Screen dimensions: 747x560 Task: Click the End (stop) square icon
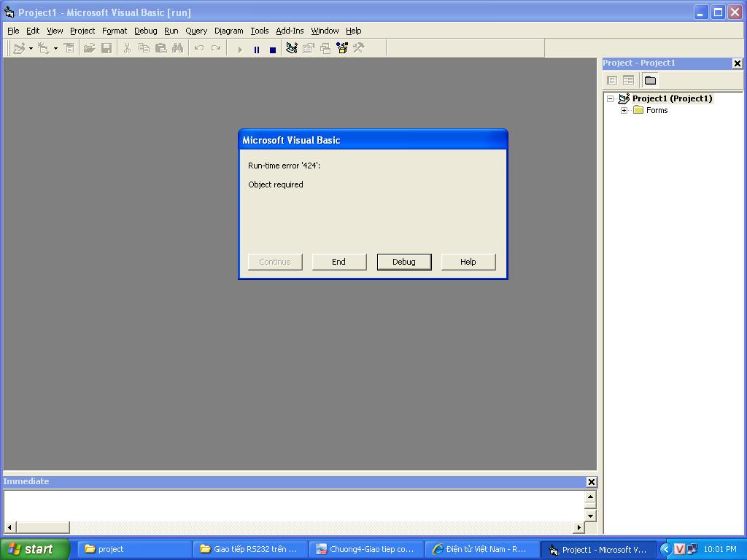[273, 50]
